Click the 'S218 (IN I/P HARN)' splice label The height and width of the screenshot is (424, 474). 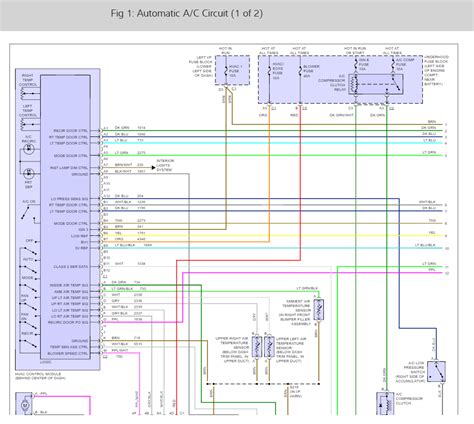coord(295,392)
